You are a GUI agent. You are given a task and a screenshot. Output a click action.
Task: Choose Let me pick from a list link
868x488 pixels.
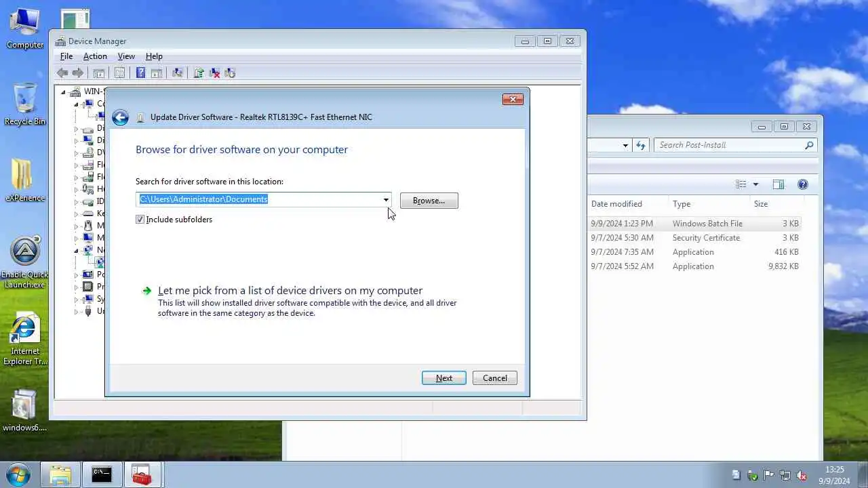pyautogui.click(x=290, y=291)
